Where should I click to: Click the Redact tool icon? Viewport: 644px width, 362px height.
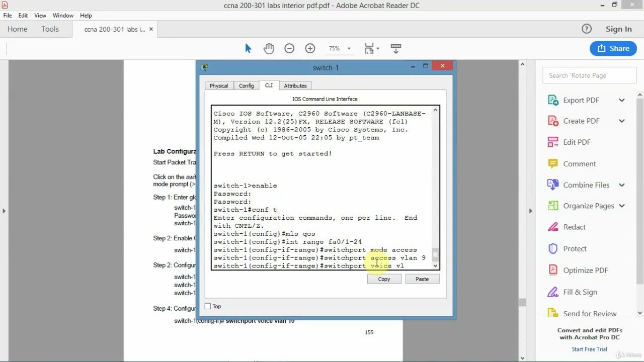553,227
